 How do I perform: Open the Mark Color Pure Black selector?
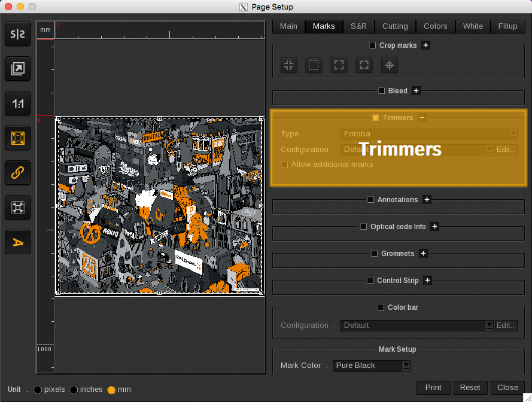[x=372, y=366]
